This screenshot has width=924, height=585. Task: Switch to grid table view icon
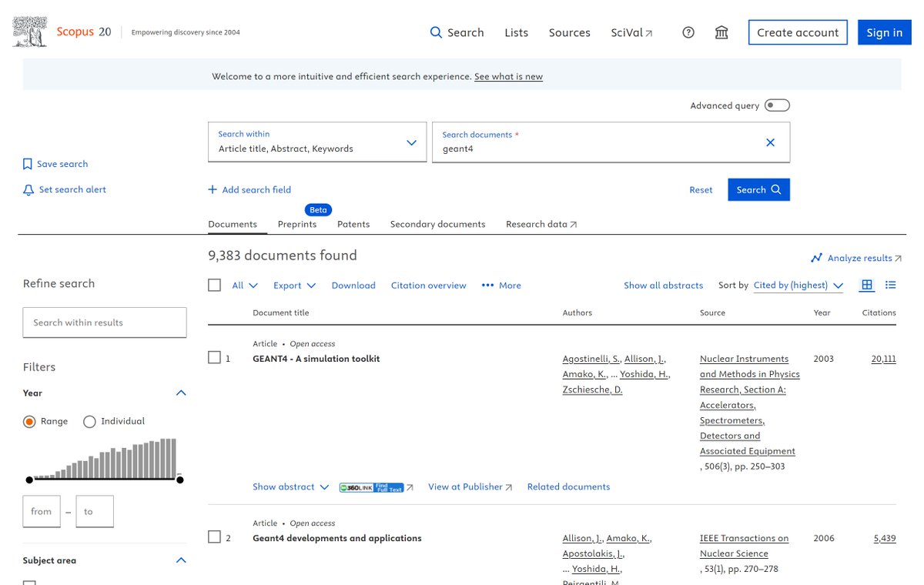coord(867,285)
